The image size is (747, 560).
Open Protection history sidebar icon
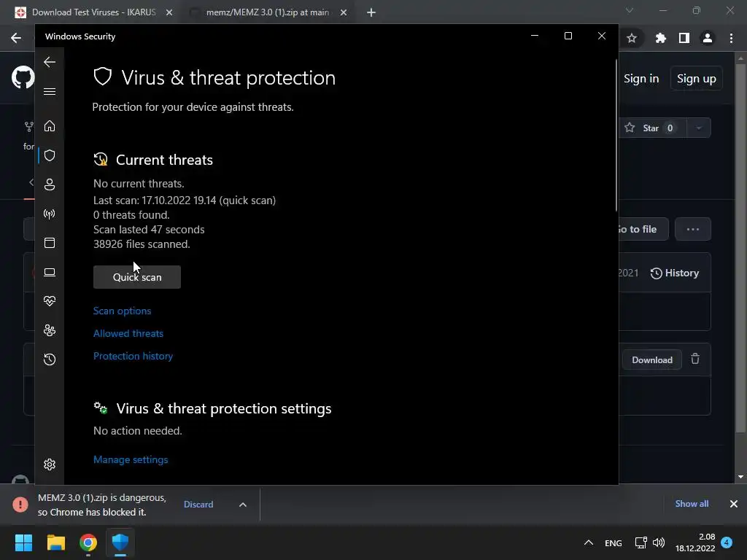pyautogui.click(x=50, y=359)
